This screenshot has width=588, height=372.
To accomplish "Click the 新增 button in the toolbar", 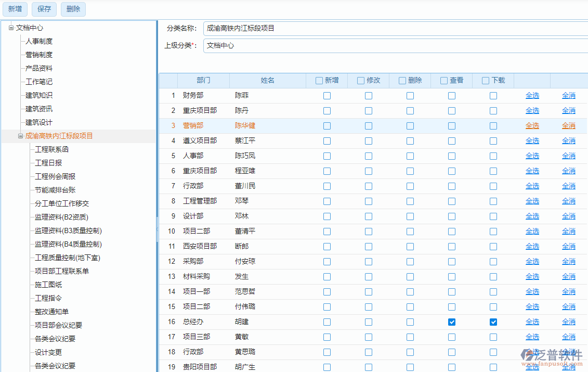I will [x=15, y=9].
